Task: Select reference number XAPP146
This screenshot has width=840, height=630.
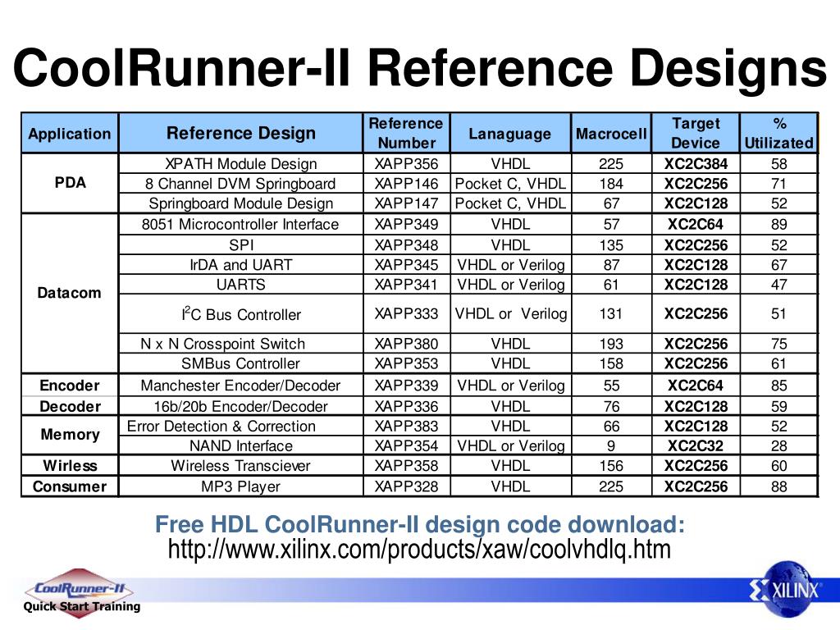Action: pos(407,183)
